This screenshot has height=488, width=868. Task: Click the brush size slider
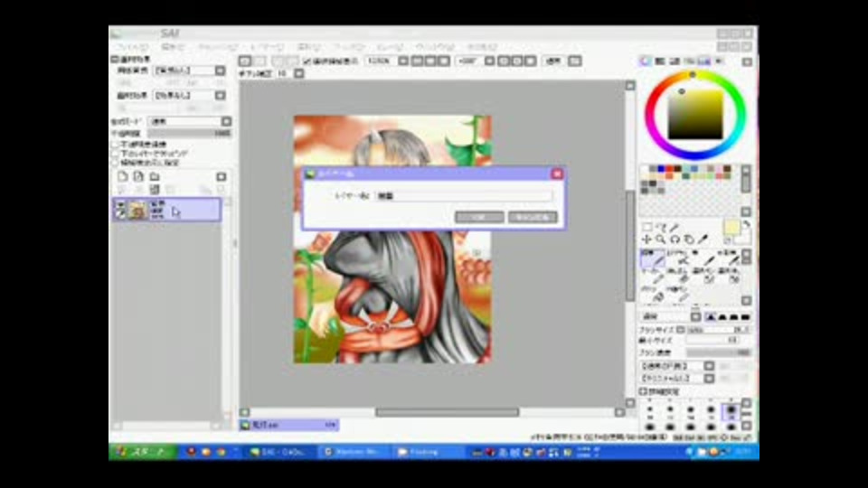click(719, 330)
